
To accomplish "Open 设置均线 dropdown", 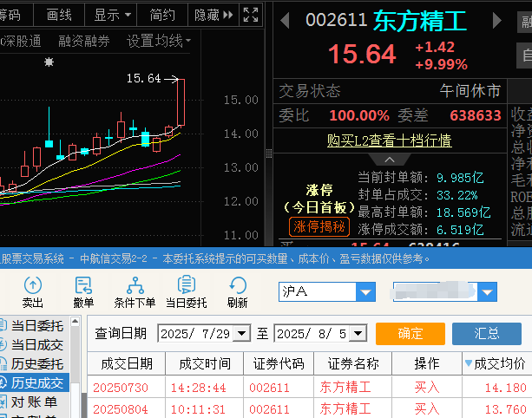I will point(159,41).
